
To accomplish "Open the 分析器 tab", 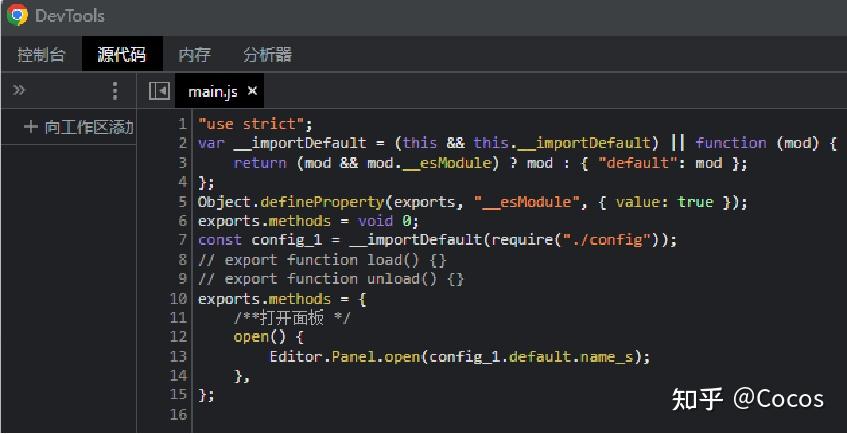I will [267, 55].
